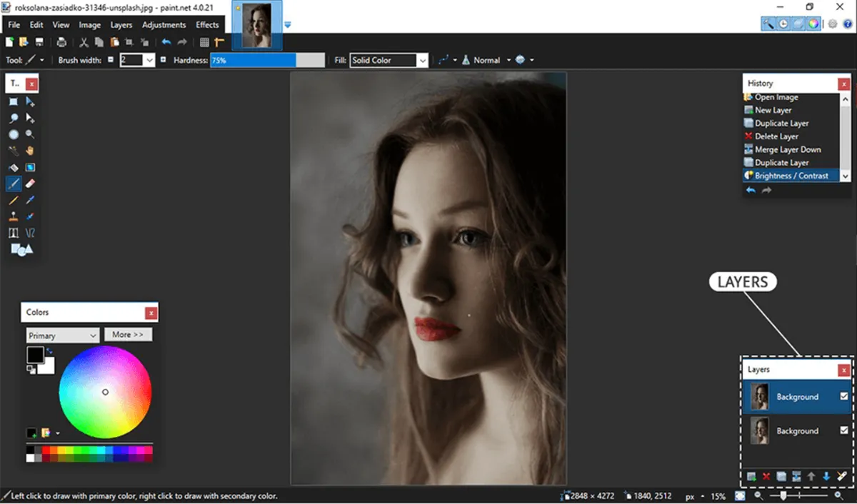
Task: Open the Effects menu
Action: (207, 24)
